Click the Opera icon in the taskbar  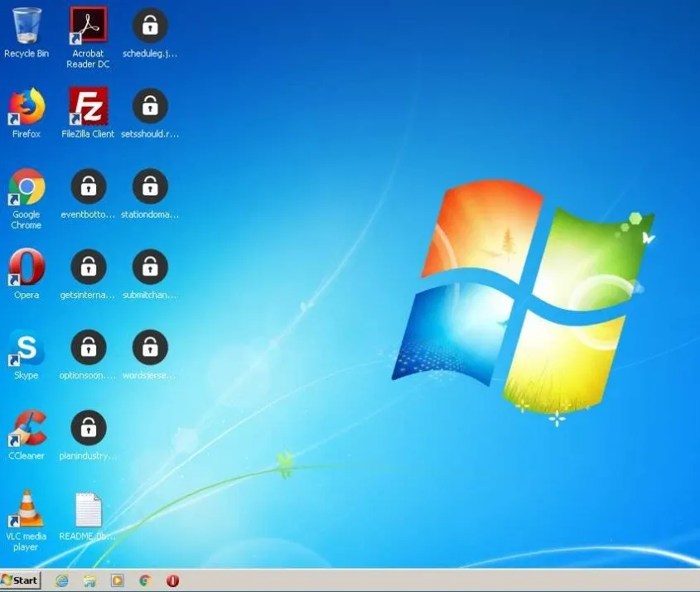[173, 580]
